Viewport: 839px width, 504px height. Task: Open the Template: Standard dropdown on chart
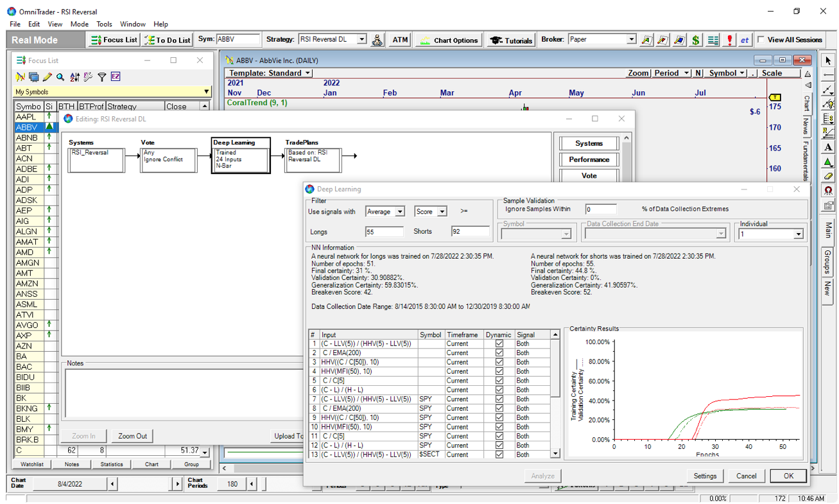pos(270,73)
